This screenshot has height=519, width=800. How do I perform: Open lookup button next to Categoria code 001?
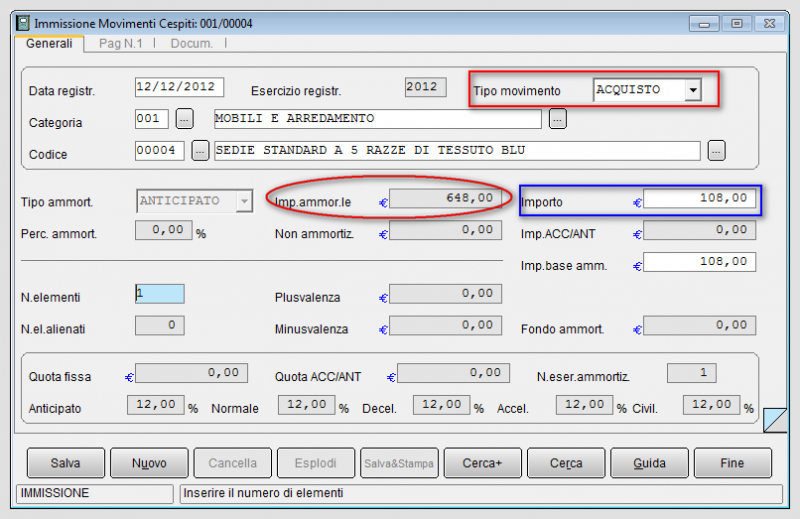click(x=184, y=119)
